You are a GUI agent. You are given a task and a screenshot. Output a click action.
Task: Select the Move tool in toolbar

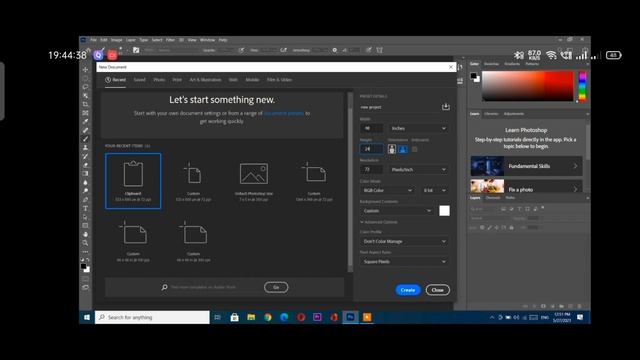coord(85,70)
